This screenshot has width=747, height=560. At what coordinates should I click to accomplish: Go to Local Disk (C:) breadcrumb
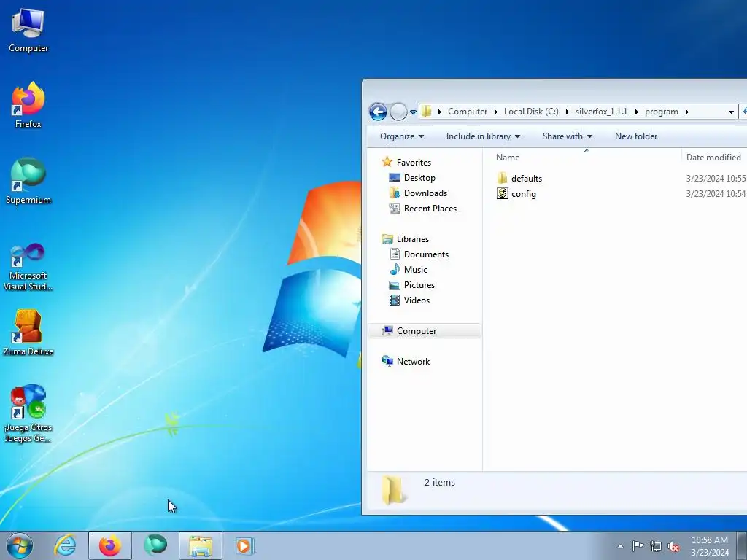click(531, 112)
